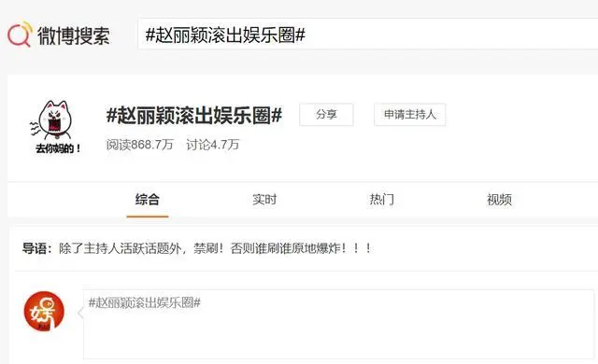The width and height of the screenshot is (598, 364).
Task: Open the 热门 tab
Action: coord(382,200)
